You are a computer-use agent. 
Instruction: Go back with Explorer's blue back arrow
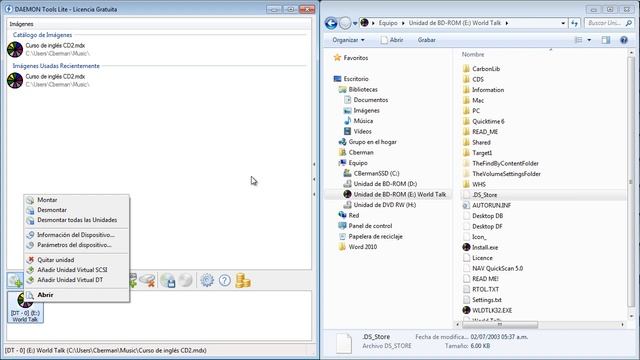click(x=331, y=23)
